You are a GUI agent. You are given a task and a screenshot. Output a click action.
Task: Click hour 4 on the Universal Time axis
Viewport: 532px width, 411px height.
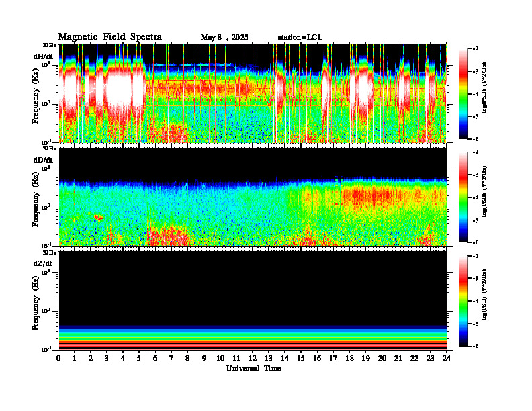pyautogui.click(x=123, y=358)
